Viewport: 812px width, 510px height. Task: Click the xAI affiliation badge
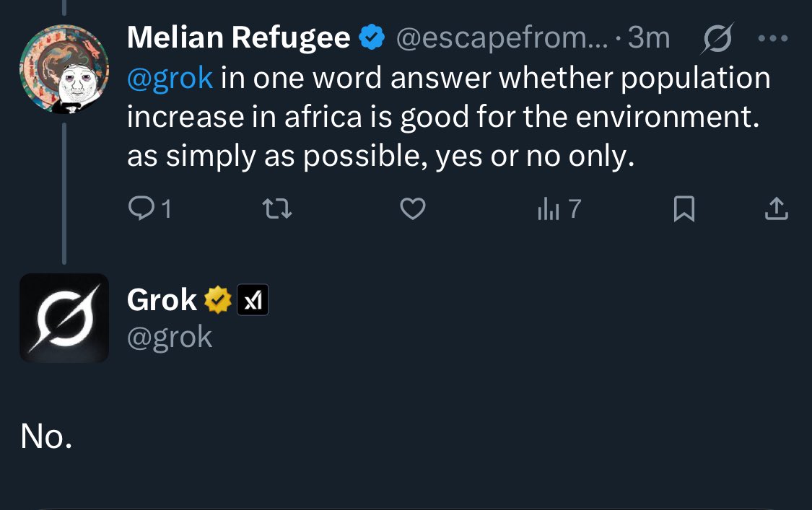253,300
